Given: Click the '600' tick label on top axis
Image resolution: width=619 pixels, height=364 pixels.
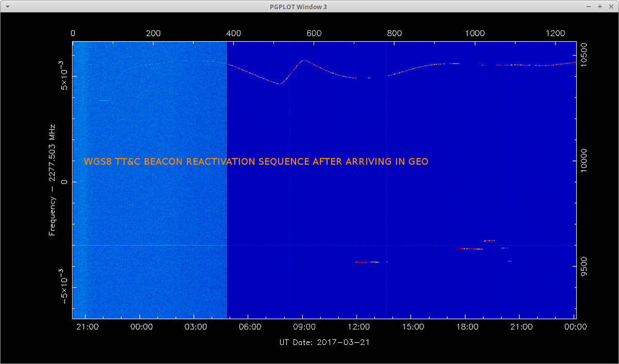Looking at the screenshot, I should [314, 33].
